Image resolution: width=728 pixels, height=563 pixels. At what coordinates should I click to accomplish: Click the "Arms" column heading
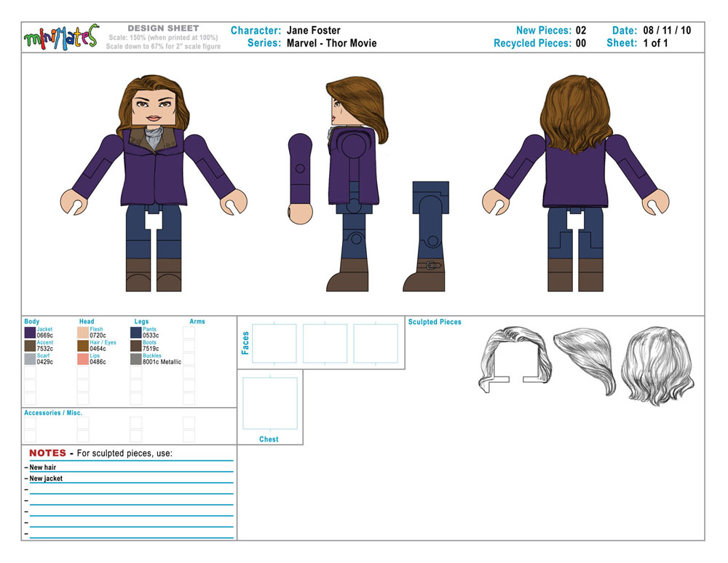pyautogui.click(x=197, y=321)
